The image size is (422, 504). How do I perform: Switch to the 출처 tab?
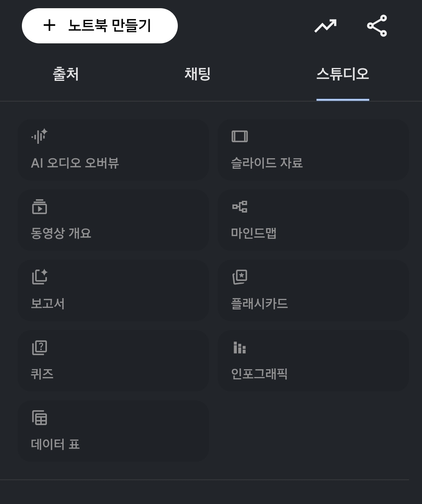[66, 74]
